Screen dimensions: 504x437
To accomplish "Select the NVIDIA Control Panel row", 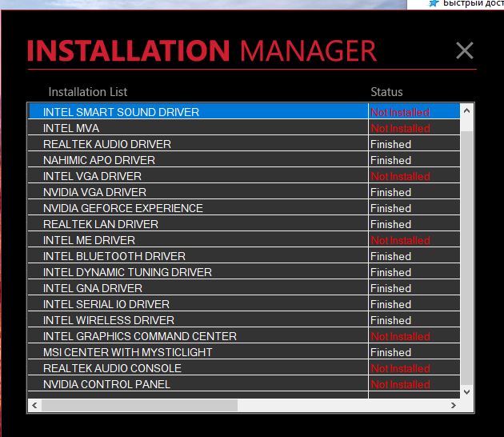I will point(106,384).
